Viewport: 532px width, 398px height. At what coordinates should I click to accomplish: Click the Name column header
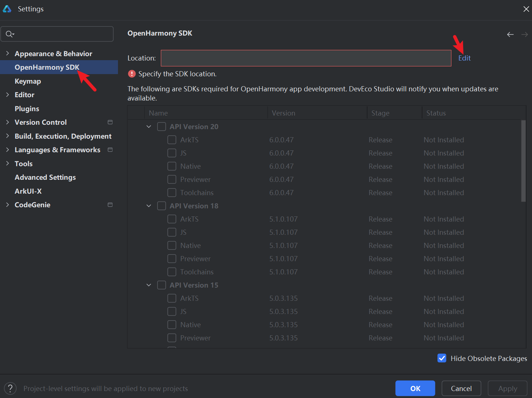206,113
